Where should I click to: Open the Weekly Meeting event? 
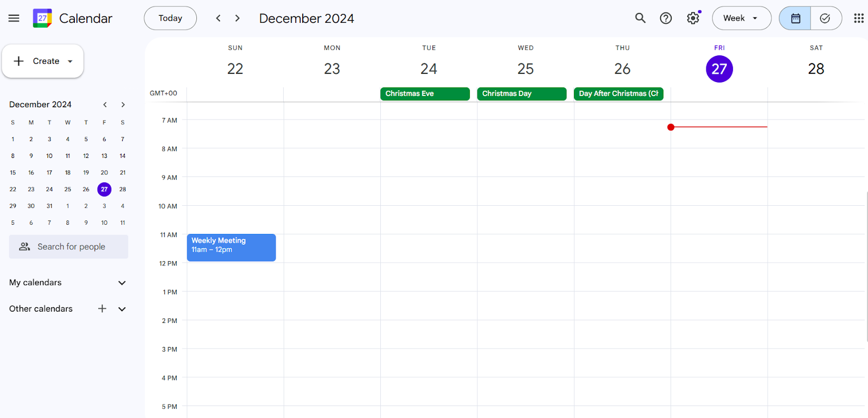(231, 248)
